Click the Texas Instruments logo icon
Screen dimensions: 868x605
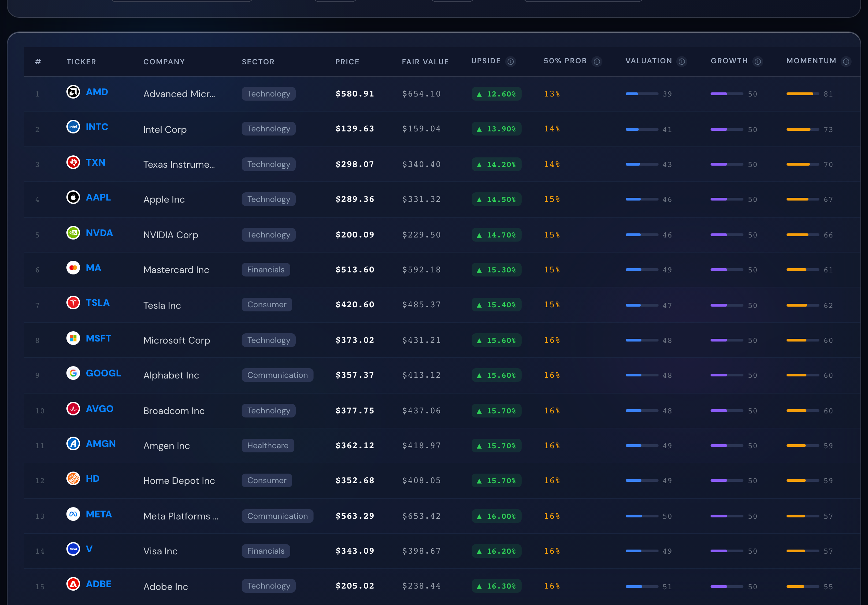pos(73,162)
